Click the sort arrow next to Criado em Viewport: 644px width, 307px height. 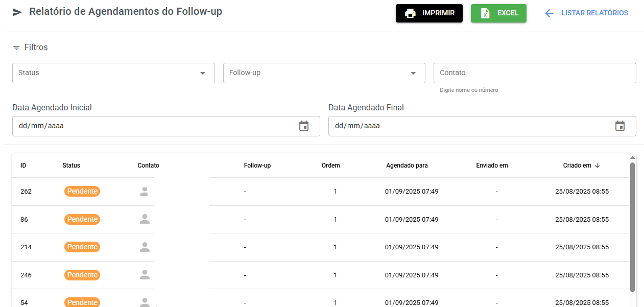point(597,166)
